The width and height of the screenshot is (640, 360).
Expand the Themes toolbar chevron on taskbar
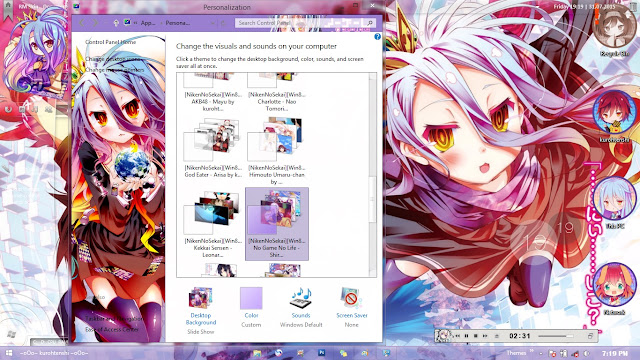(532, 351)
